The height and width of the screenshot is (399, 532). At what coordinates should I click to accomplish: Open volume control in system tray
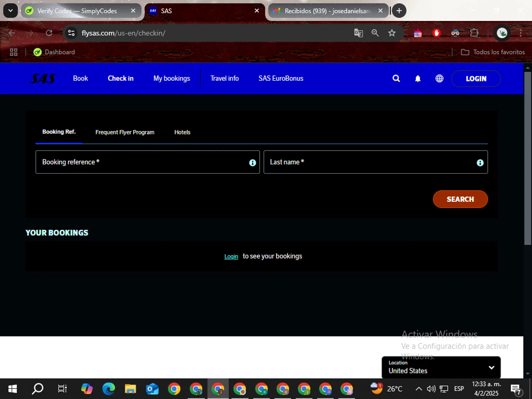[x=431, y=389]
